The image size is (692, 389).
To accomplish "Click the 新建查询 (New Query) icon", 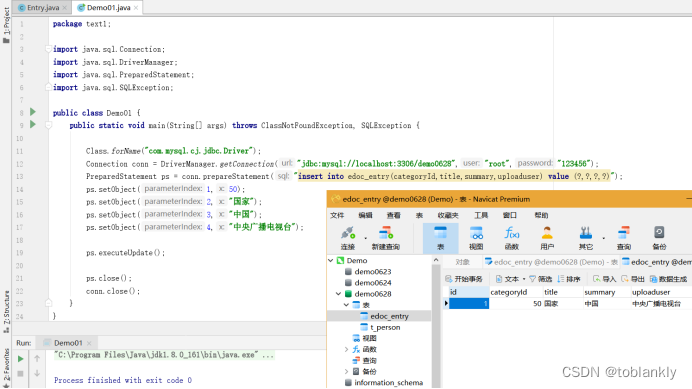I will pos(386,238).
